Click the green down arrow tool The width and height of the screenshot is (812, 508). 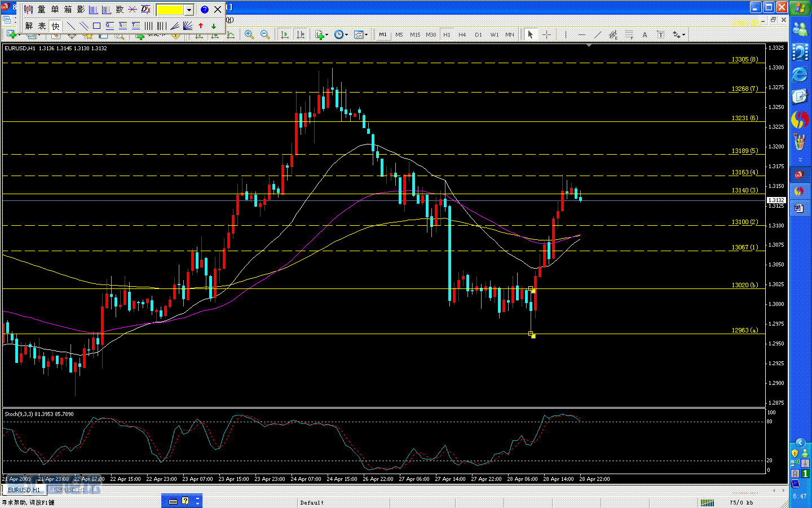coord(214,26)
